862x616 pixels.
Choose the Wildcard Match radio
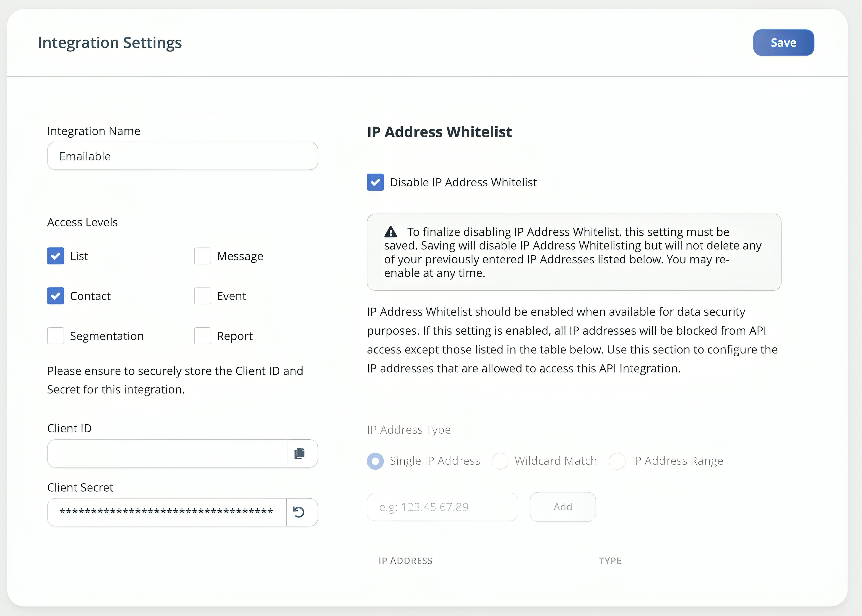(500, 461)
